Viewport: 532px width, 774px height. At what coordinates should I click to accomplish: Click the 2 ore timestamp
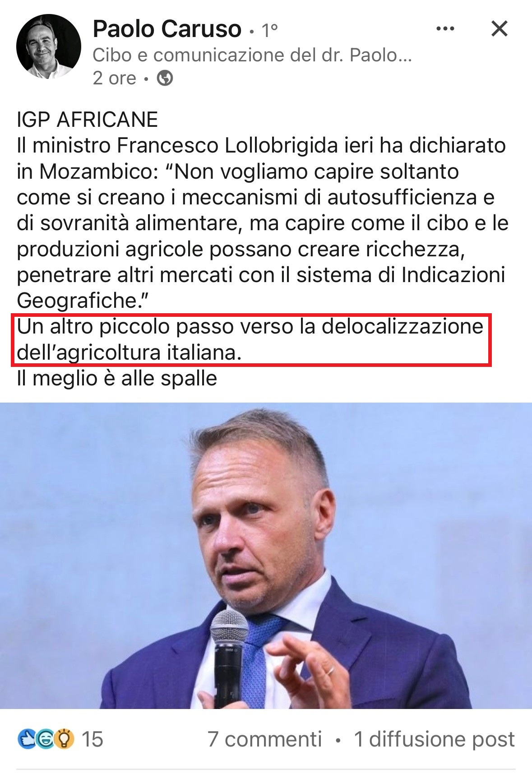click(114, 78)
